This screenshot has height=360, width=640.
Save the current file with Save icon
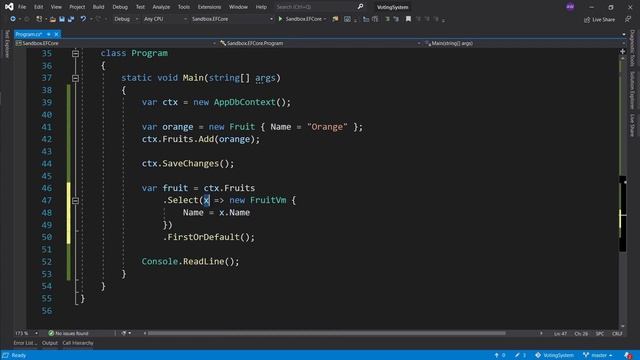[x=62, y=19]
